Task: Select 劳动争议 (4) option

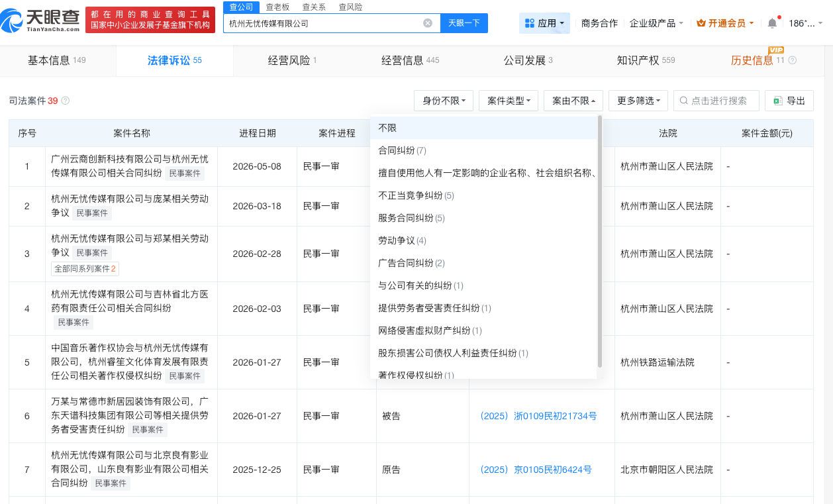Action: click(484, 240)
